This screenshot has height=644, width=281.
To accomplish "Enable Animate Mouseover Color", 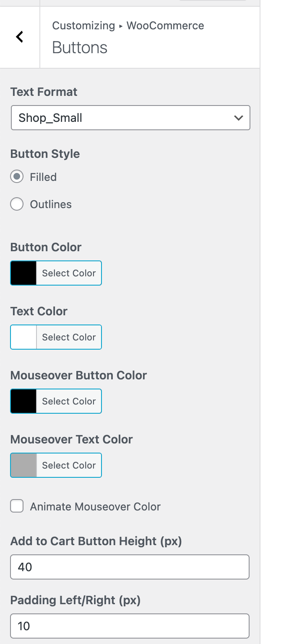I will (17, 506).
